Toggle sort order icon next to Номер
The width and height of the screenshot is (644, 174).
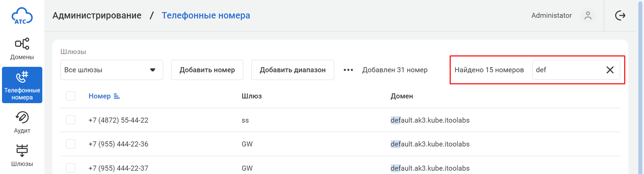[x=117, y=96]
